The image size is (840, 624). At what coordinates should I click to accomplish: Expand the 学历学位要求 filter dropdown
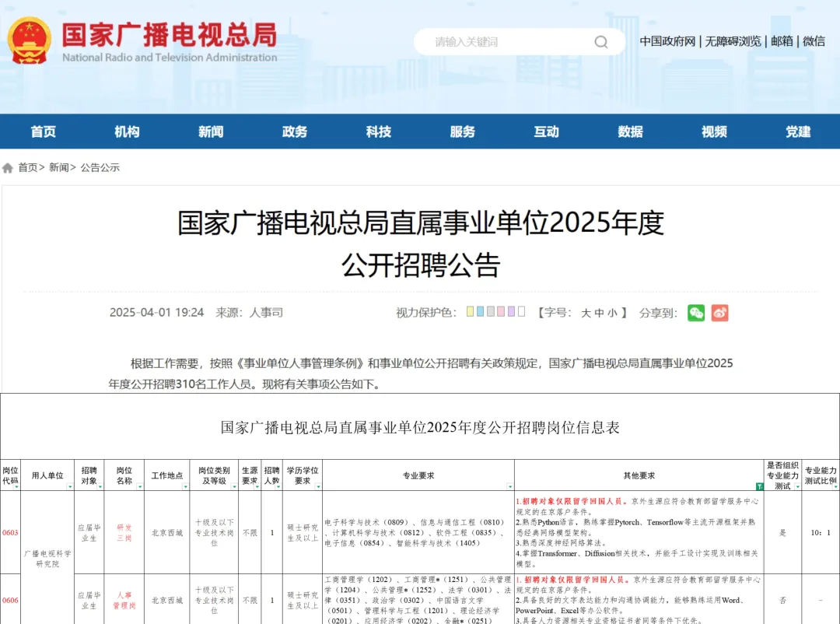coord(317,486)
